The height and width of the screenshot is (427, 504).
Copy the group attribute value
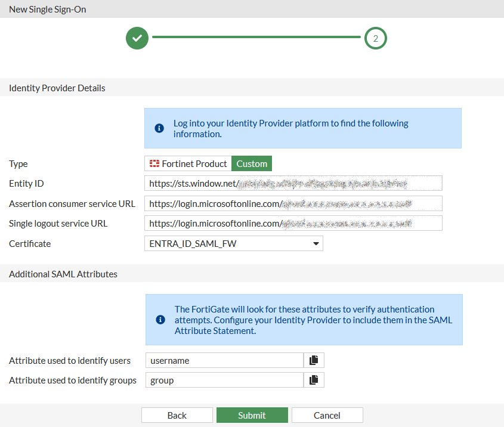(x=314, y=380)
